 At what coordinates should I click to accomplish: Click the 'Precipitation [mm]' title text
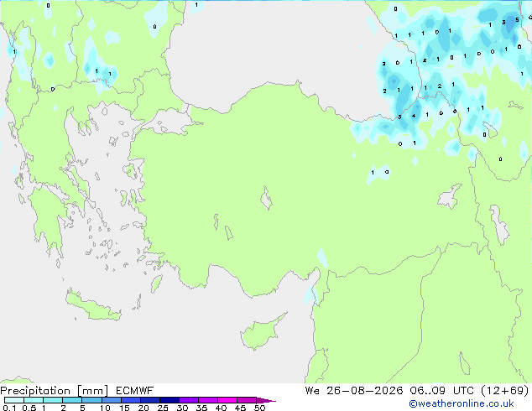point(54,391)
